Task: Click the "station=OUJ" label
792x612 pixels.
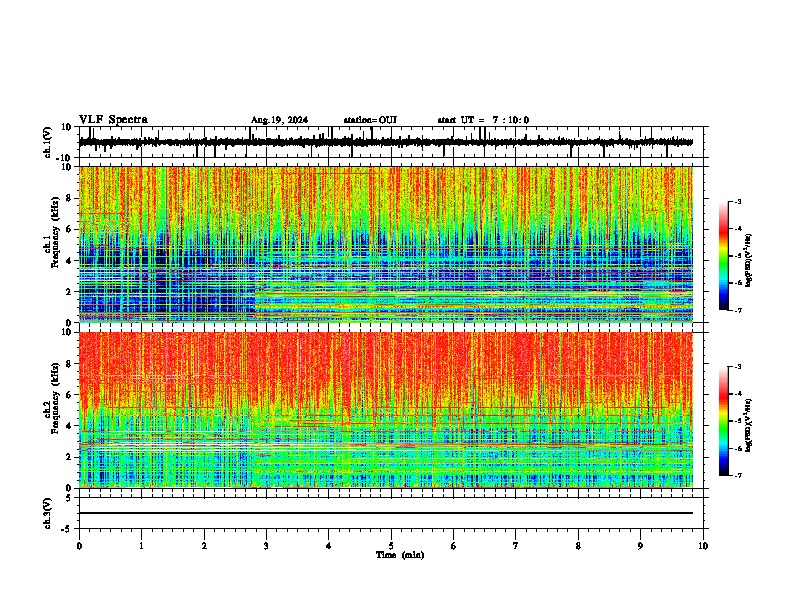Action: (370, 120)
